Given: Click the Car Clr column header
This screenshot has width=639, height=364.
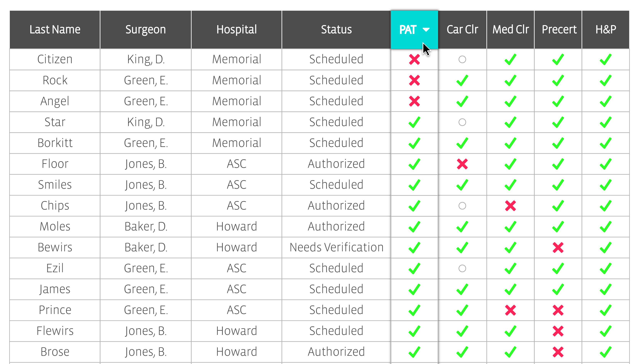Looking at the screenshot, I should point(462,30).
